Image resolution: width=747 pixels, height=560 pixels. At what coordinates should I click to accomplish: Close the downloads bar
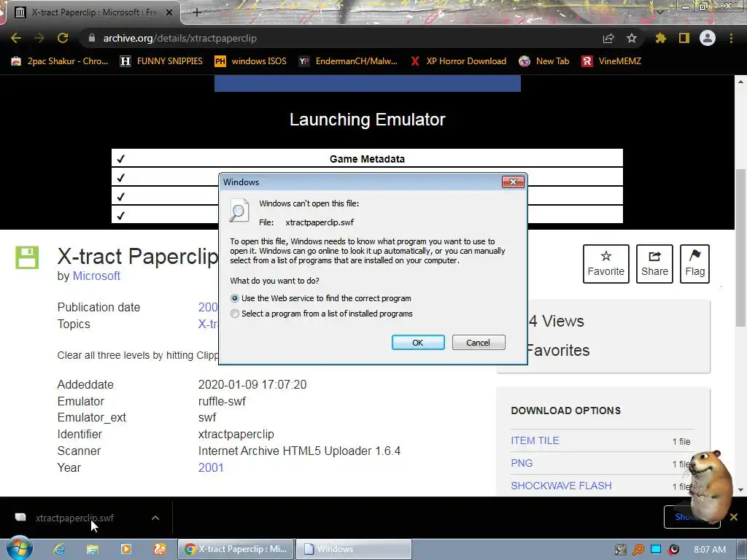click(x=734, y=517)
